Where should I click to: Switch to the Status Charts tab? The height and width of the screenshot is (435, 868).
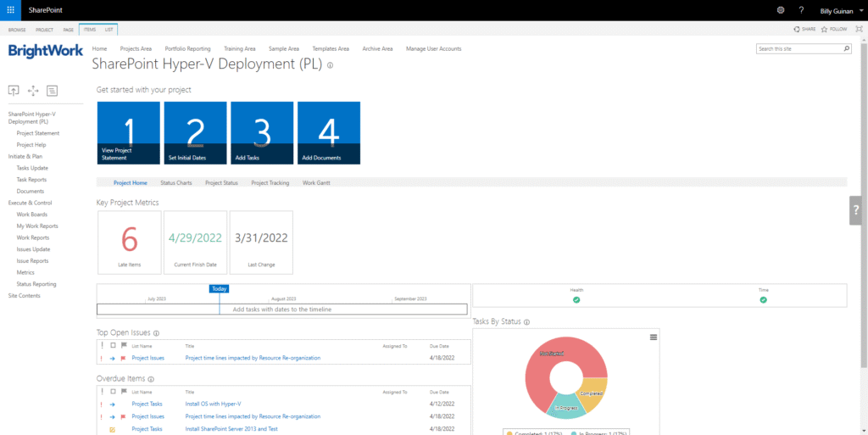pos(176,182)
